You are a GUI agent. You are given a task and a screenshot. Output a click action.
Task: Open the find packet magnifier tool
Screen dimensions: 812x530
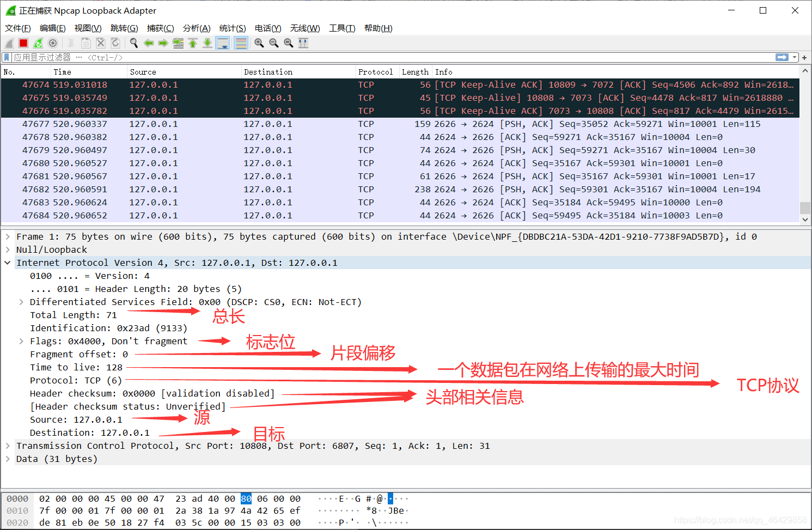point(133,43)
